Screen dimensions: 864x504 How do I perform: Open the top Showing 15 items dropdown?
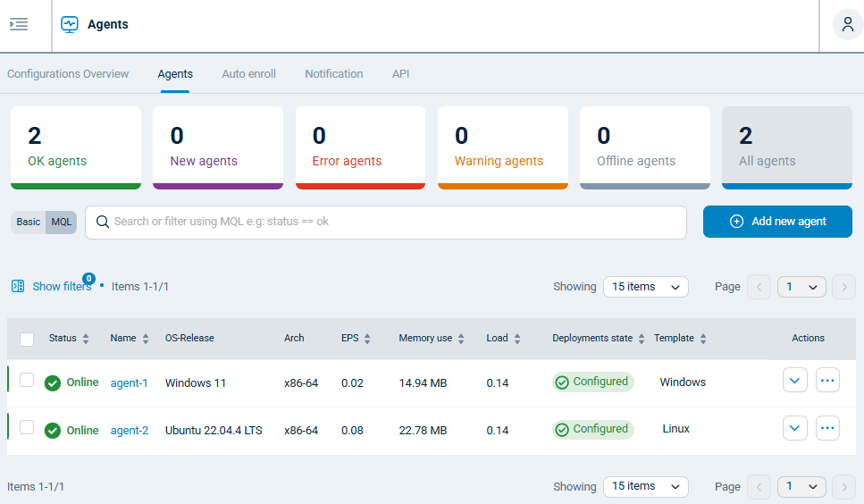point(645,287)
